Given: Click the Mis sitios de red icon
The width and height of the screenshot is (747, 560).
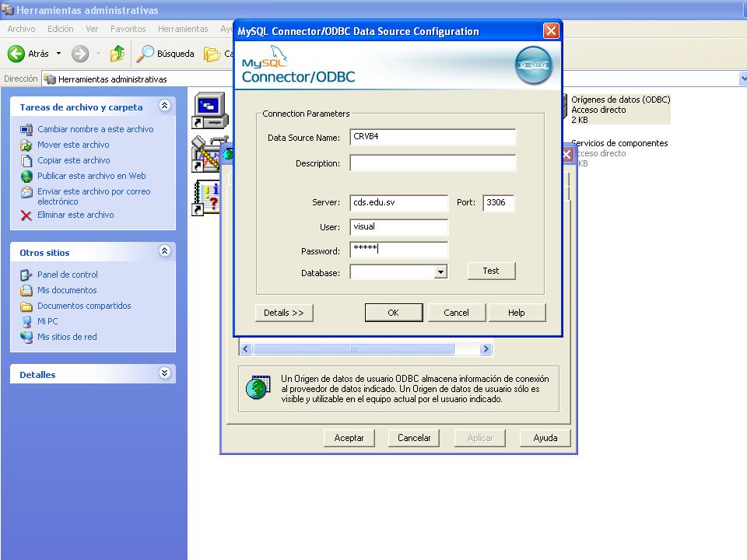Looking at the screenshot, I should tap(26, 337).
